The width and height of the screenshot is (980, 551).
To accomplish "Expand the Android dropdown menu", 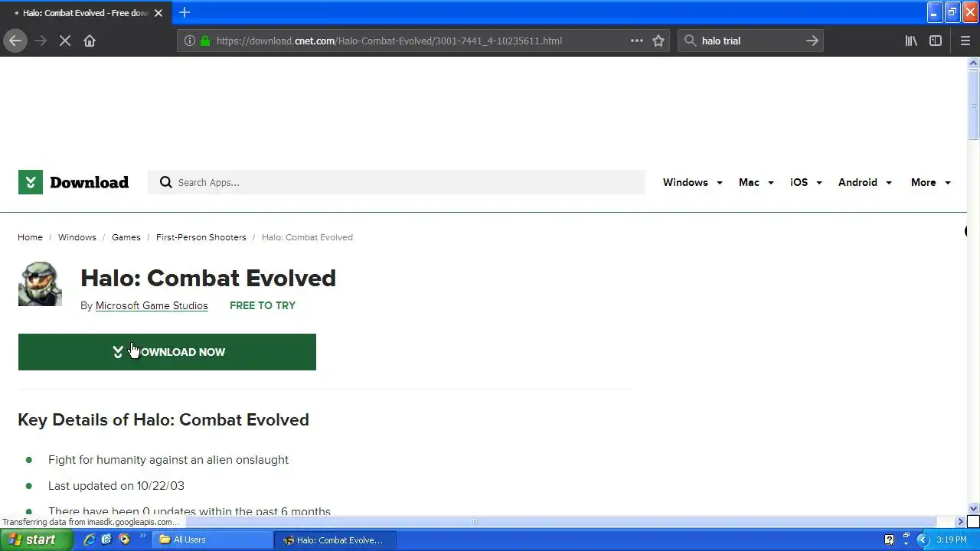I will (x=865, y=182).
